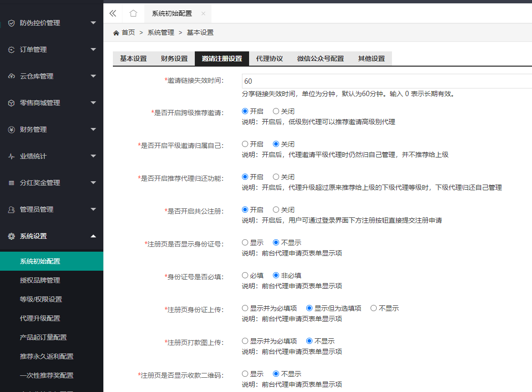
Task: Choose 显示 for 注册页是否显示收款二维码
Action: (x=245, y=374)
